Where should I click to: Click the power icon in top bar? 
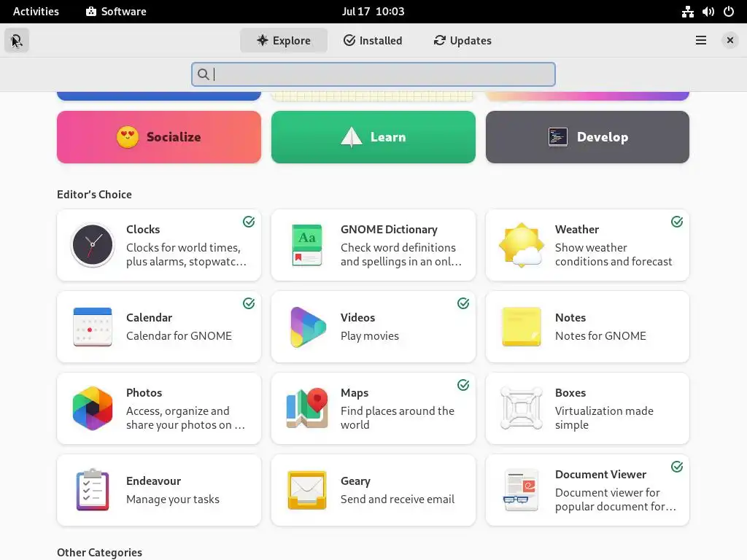click(729, 12)
